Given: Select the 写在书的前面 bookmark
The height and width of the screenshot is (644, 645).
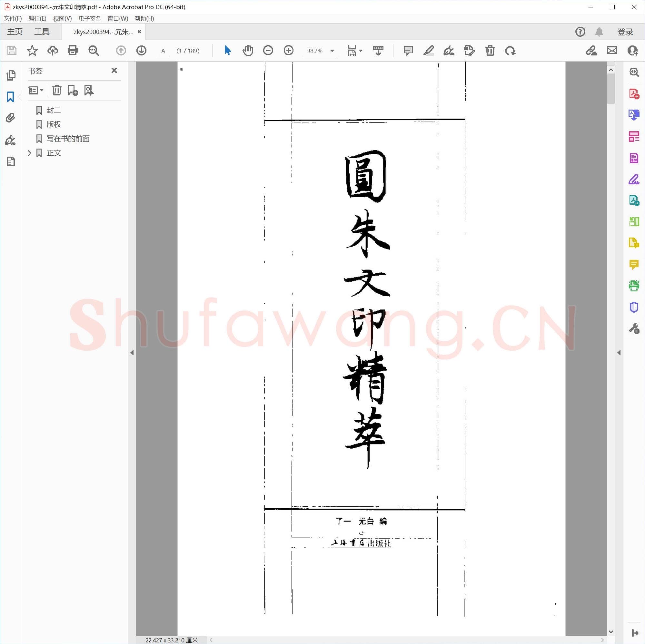Looking at the screenshot, I should 68,139.
